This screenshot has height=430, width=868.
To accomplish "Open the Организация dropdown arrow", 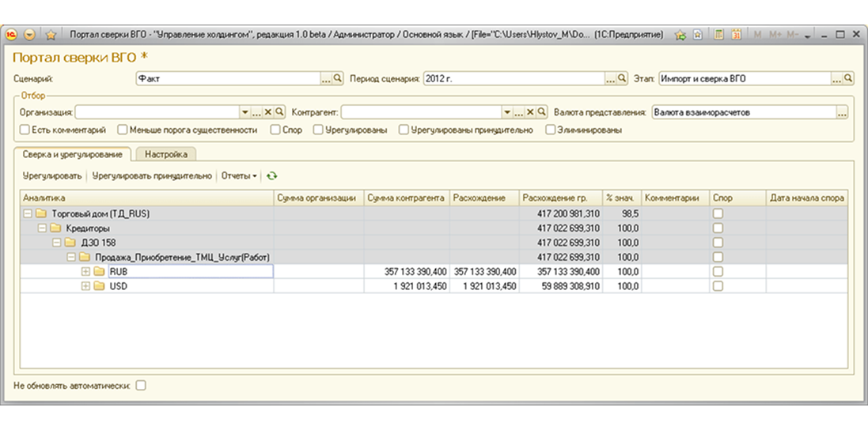I will (x=245, y=112).
